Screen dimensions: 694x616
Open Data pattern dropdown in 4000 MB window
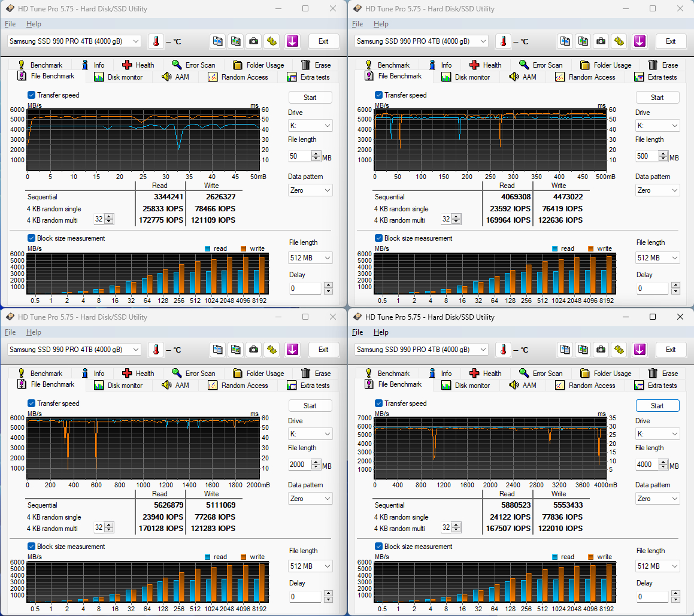(x=657, y=499)
